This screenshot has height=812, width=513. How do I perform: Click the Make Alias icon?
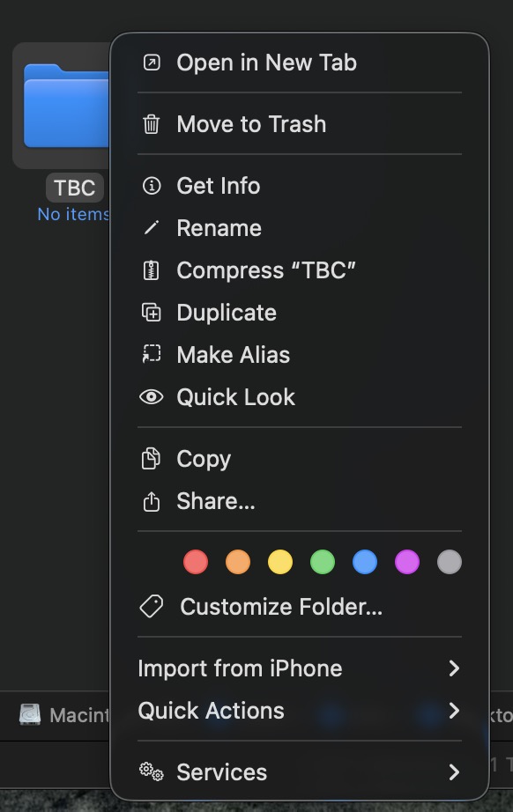152,355
